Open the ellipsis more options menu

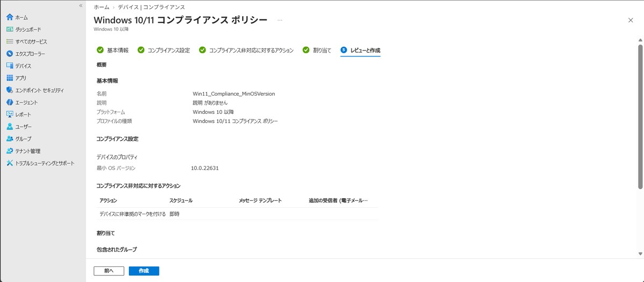coord(280,20)
